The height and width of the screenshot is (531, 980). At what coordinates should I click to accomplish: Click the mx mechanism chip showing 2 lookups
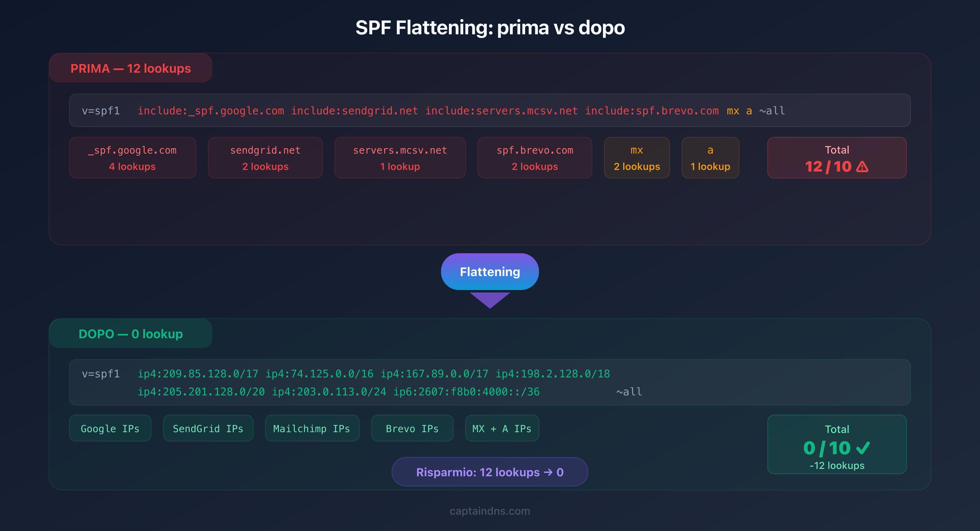636,158
